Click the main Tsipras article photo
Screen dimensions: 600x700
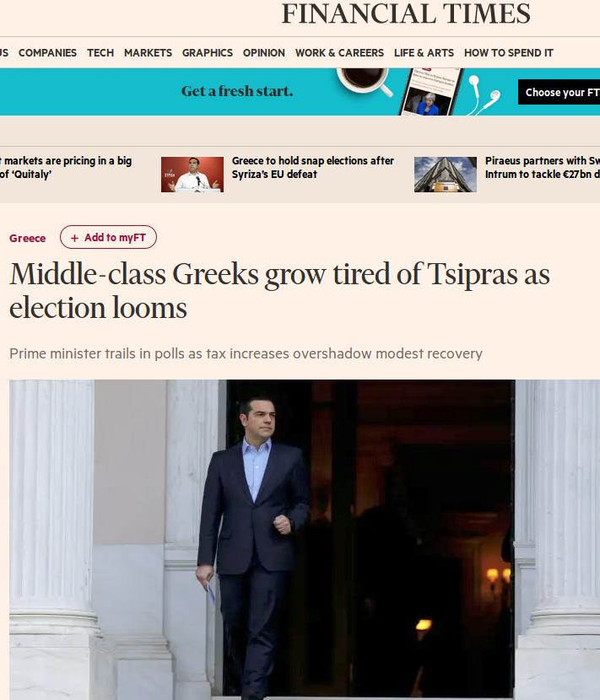click(305, 540)
